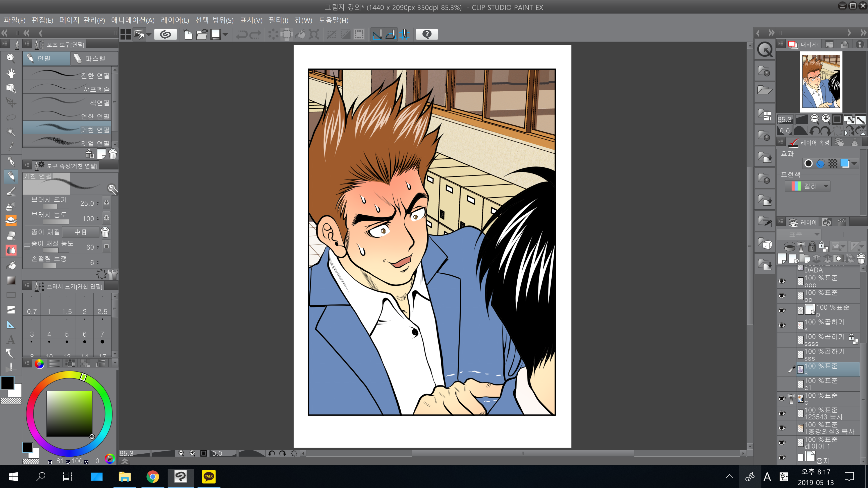Viewport: 868px width, 488px height.
Task: Open the 표준 blending mode dropdown
Action: pyautogui.click(x=799, y=234)
